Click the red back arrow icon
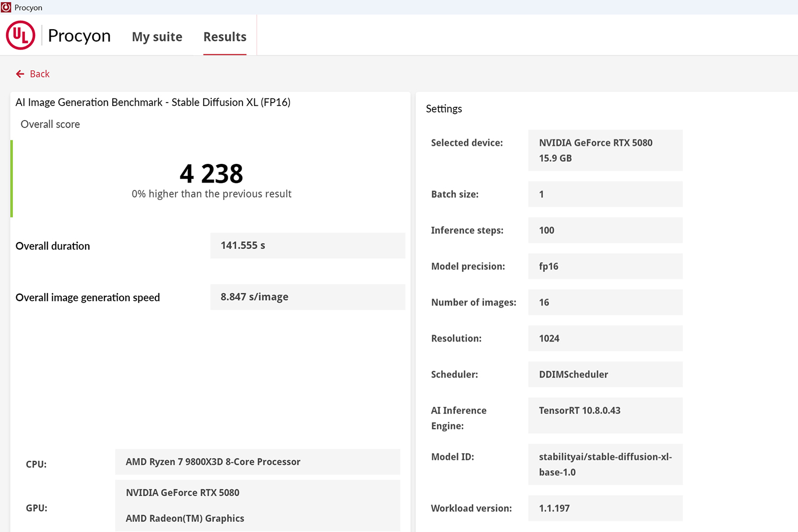The image size is (798, 532). click(x=20, y=74)
